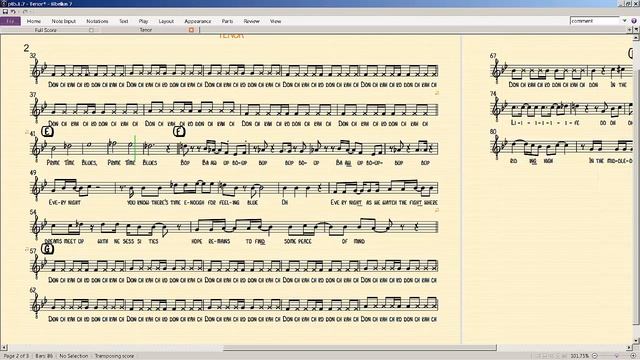Switch to the Review ribbon tab
640x360 pixels.
point(251,21)
